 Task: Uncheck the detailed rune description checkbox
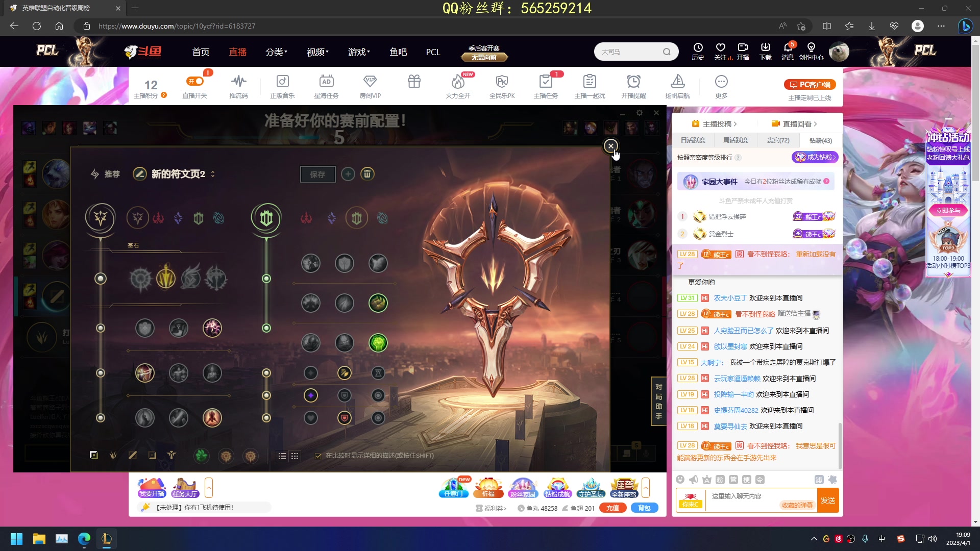(x=317, y=456)
